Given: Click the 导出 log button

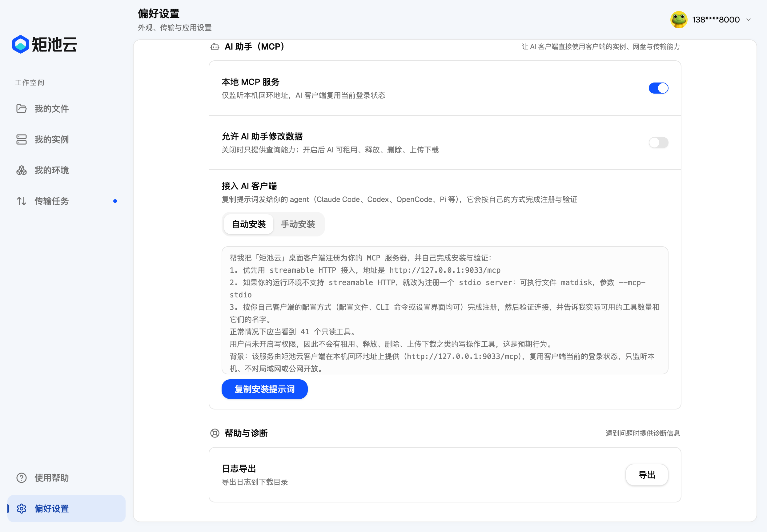Looking at the screenshot, I should click(647, 475).
